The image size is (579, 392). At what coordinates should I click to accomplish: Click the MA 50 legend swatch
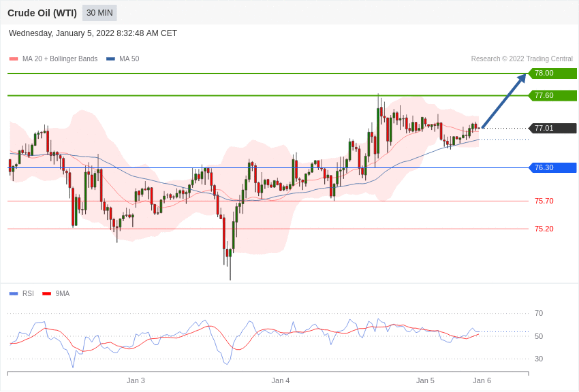111,59
